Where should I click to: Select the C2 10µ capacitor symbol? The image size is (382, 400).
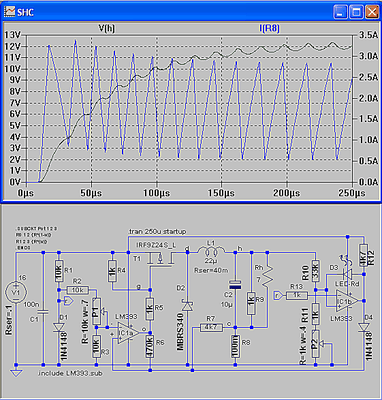[235, 285]
